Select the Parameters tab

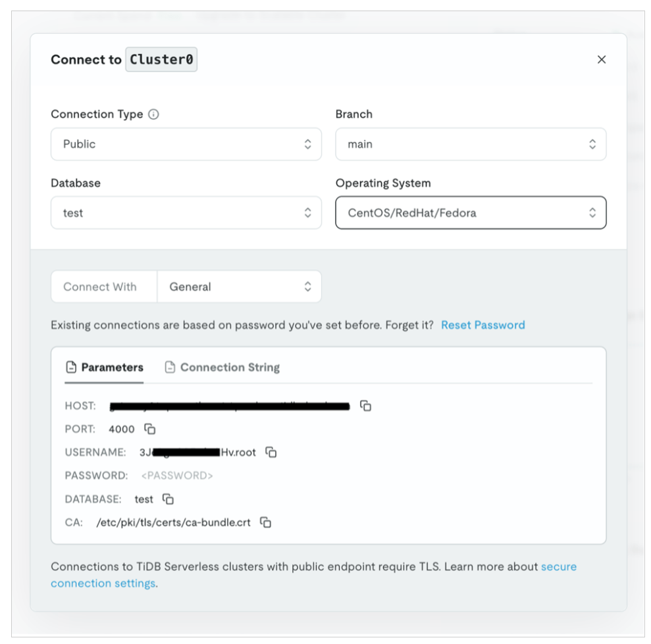coord(105,367)
